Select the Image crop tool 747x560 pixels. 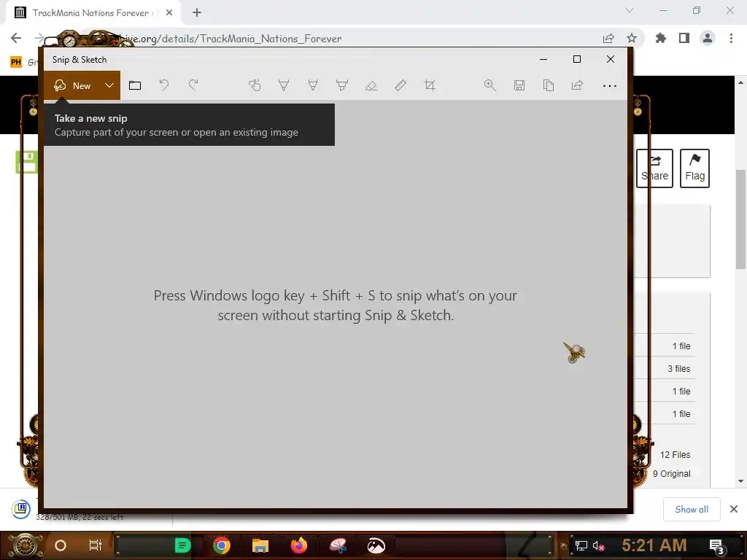pos(430,85)
